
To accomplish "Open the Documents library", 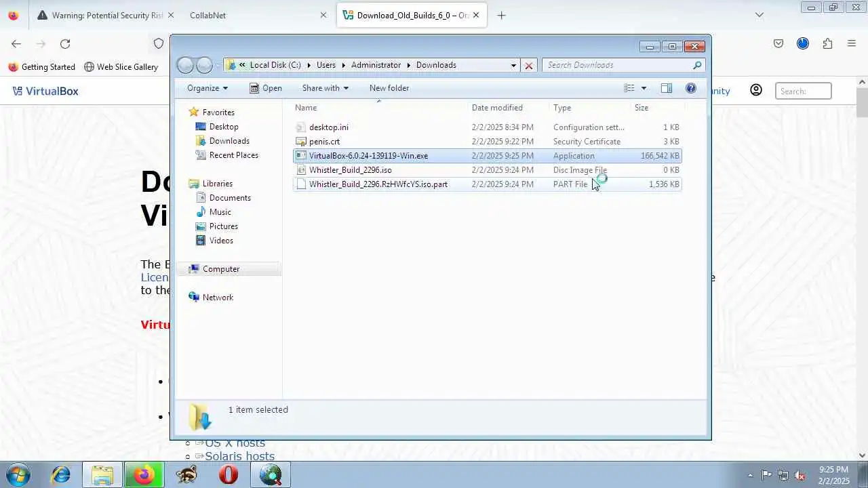I will 230,198.
